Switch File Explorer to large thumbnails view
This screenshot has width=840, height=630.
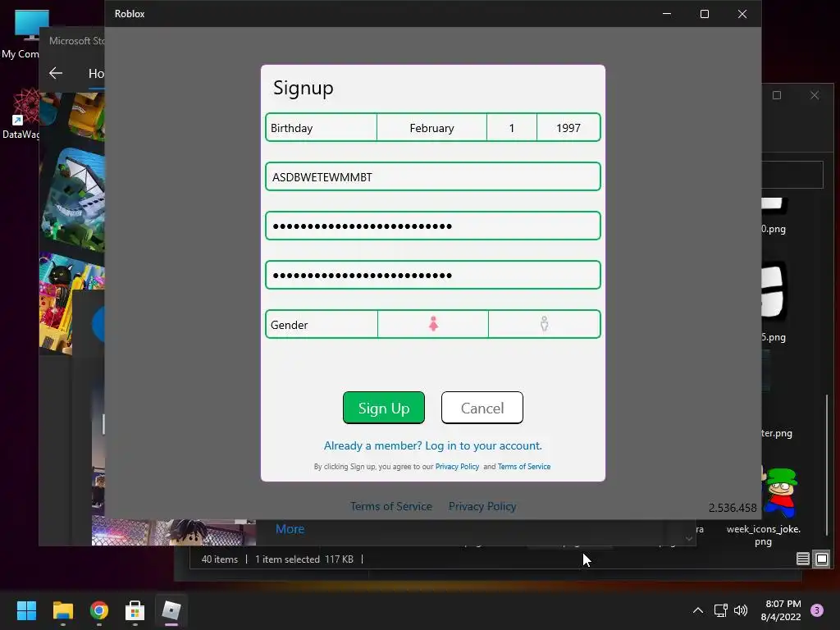[x=822, y=559]
